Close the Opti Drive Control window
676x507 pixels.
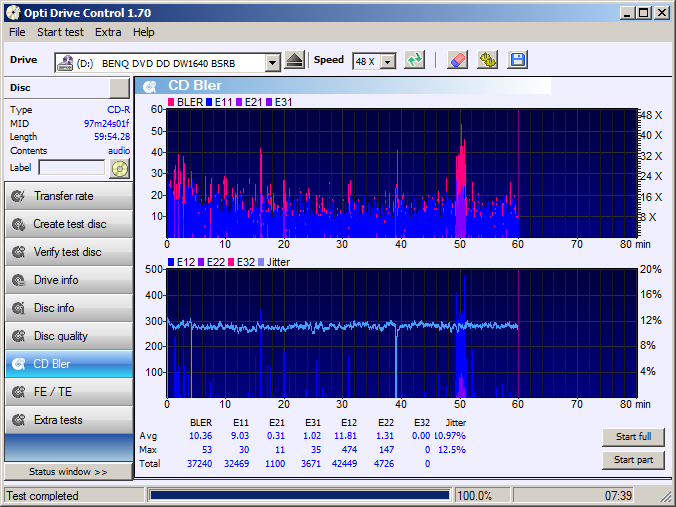pyautogui.click(x=662, y=13)
